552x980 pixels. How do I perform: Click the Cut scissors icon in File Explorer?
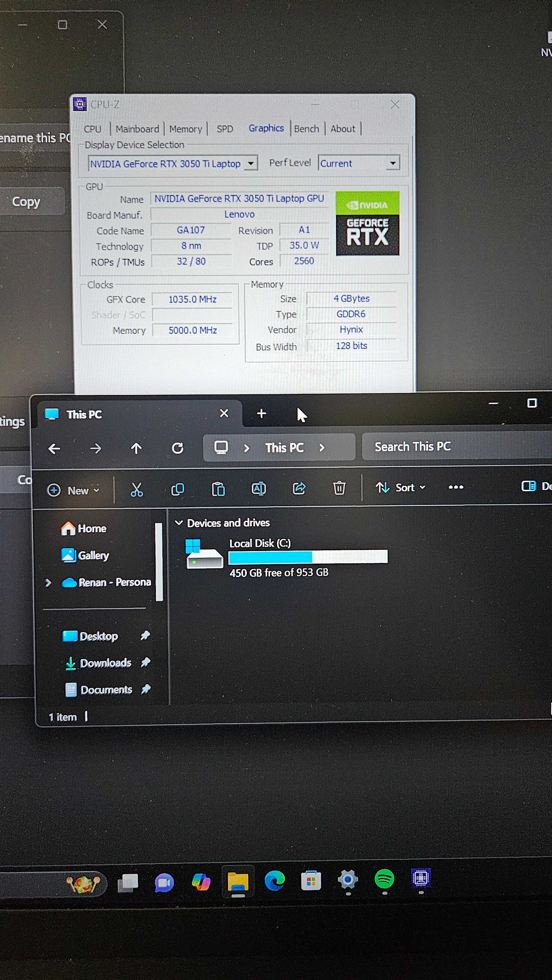[136, 489]
